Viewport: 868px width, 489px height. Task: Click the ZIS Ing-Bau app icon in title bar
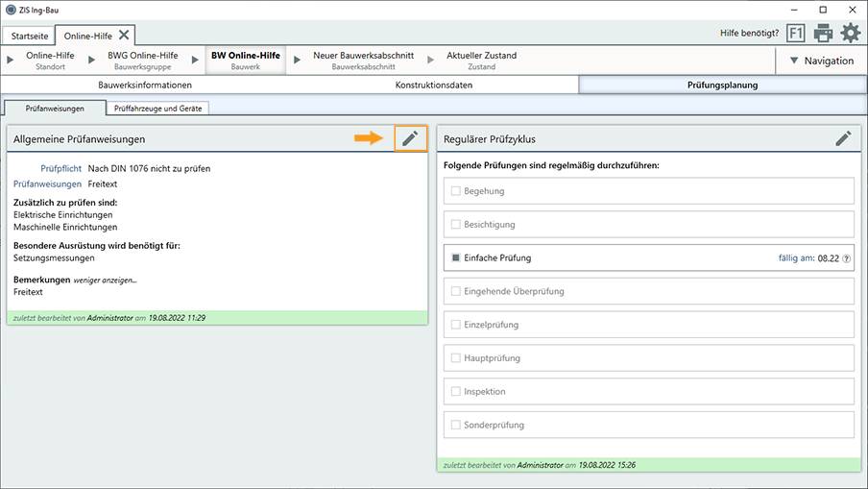10,9
